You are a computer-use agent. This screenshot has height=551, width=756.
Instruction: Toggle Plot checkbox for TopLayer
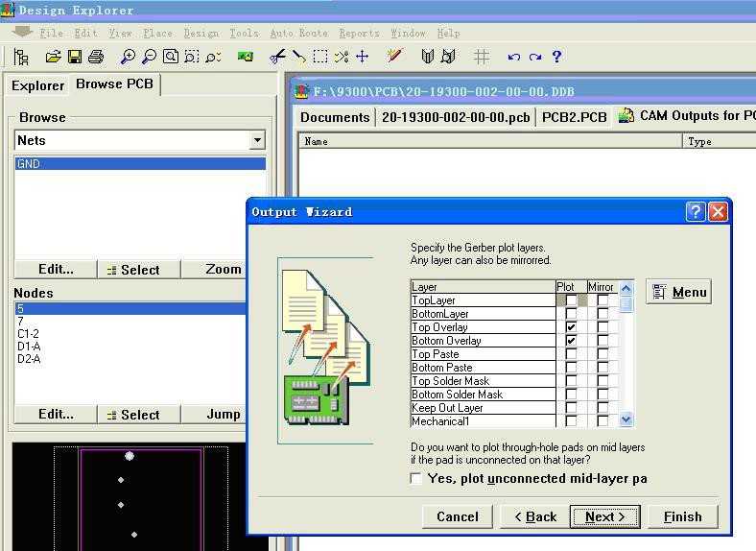click(x=571, y=300)
